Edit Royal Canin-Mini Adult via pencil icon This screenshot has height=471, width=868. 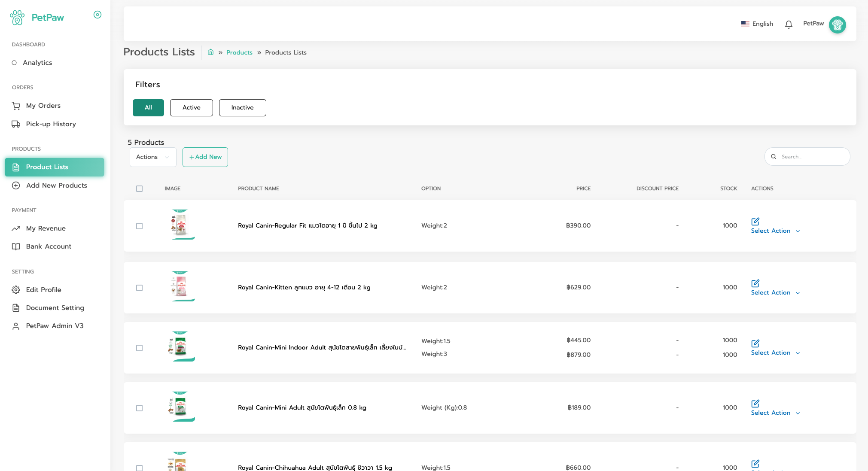[755, 404]
